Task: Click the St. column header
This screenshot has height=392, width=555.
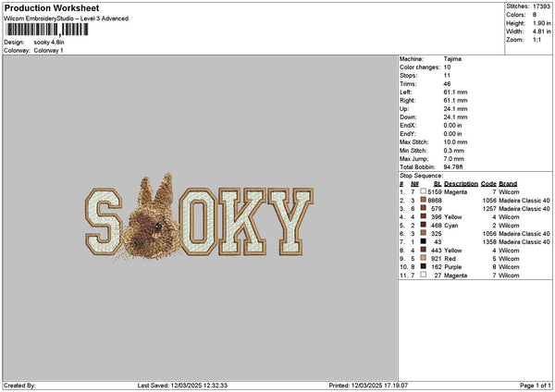Action: 438,184
